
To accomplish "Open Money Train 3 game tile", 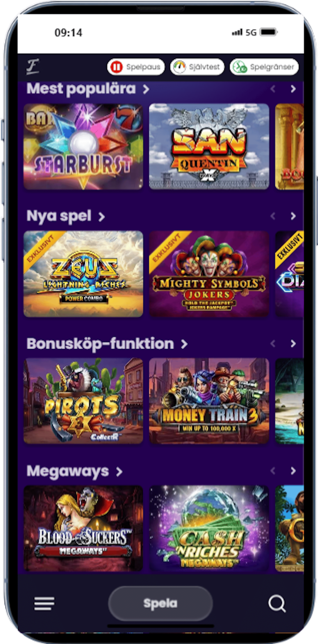I will coord(209,401).
